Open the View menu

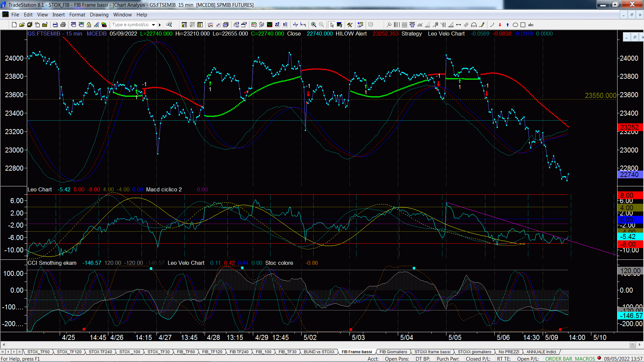(x=42, y=15)
